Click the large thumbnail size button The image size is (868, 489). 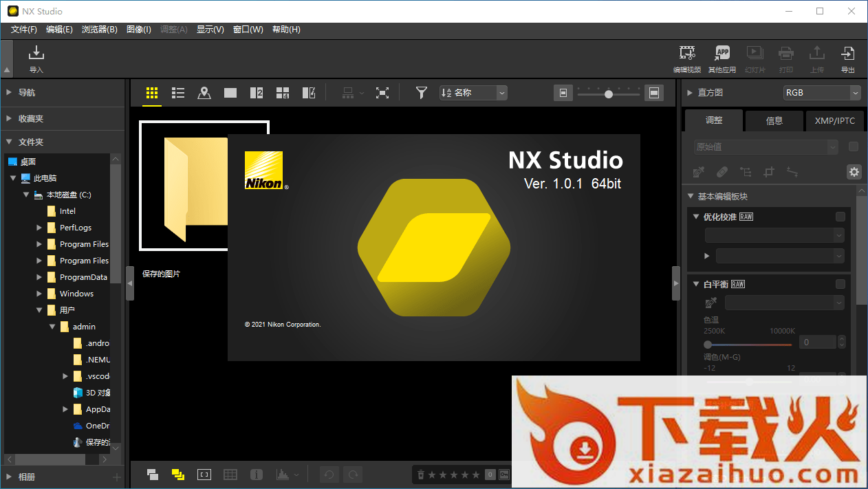pos(654,93)
